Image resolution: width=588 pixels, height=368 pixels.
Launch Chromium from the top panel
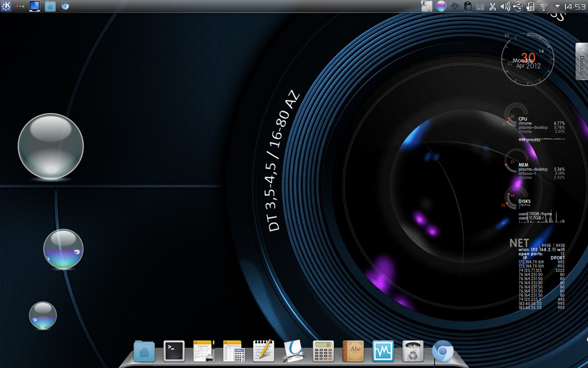coord(65,6)
